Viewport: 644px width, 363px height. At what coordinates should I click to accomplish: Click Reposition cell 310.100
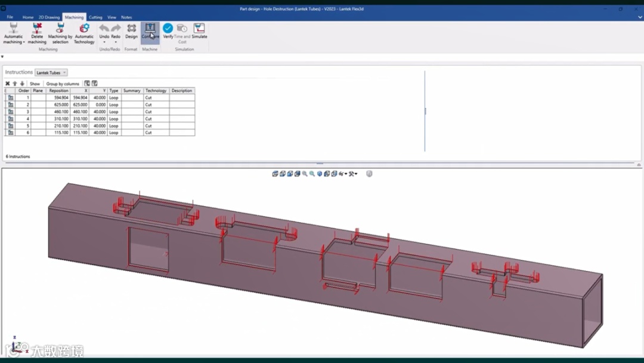pyautogui.click(x=58, y=119)
